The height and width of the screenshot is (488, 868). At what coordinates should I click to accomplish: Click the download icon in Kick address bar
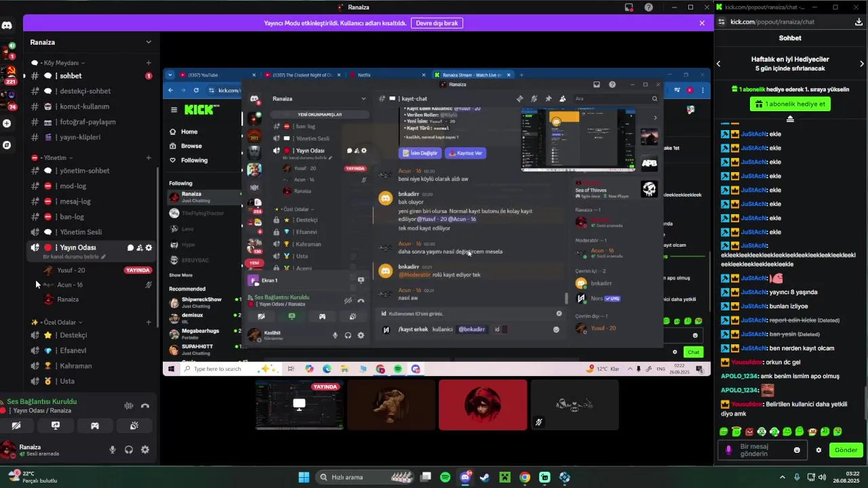coord(859,22)
